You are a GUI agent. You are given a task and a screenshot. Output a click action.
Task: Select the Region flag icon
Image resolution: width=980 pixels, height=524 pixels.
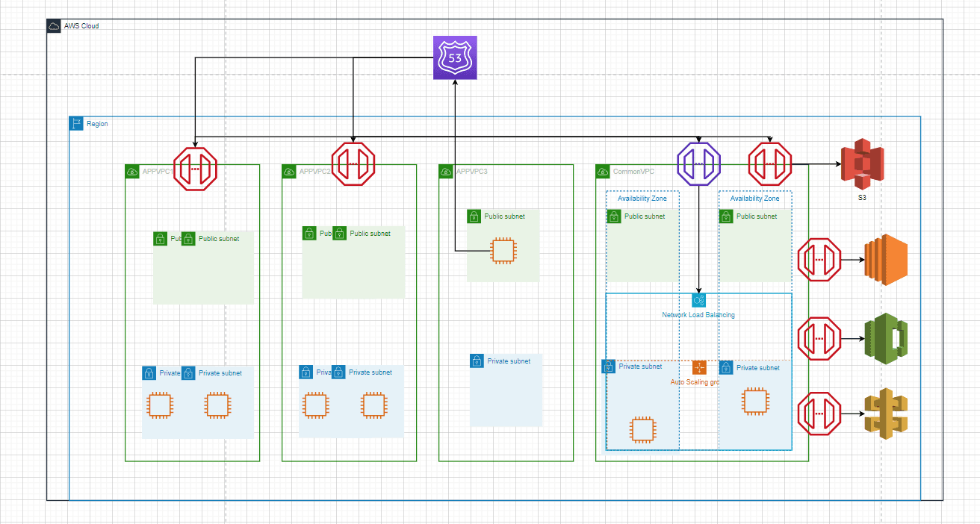click(x=76, y=124)
